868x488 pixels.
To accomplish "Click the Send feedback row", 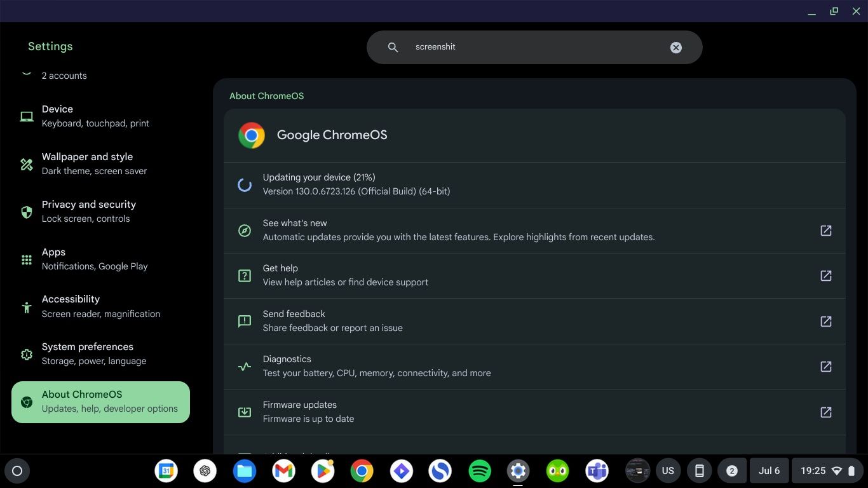I will click(x=534, y=322).
